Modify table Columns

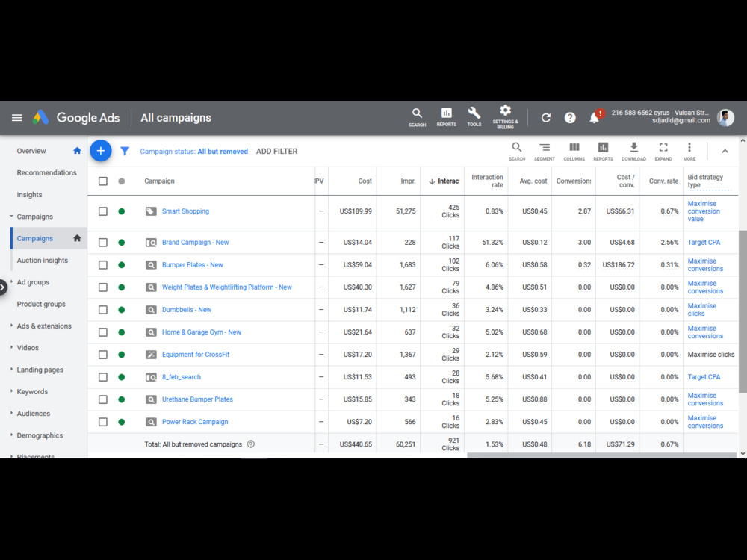pyautogui.click(x=574, y=152)
